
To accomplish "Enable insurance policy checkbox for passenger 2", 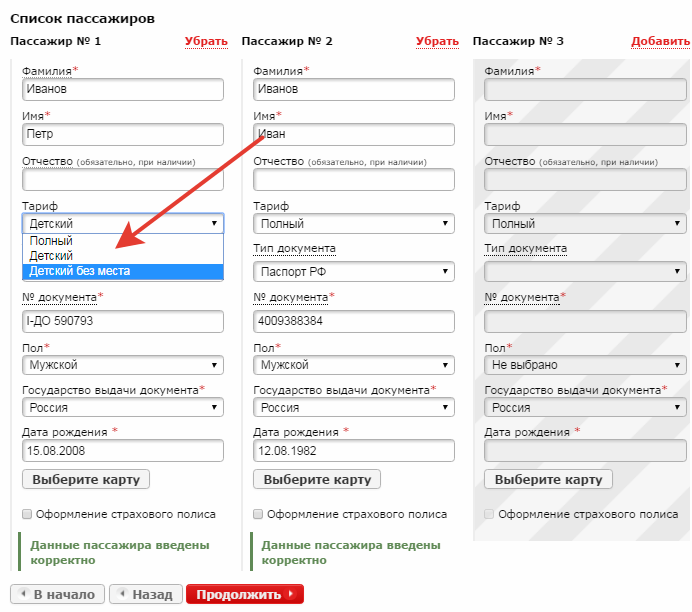I will (258, 514).
